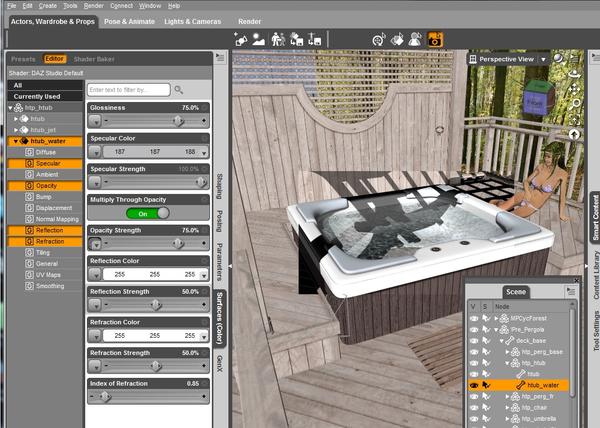Click the Opacity Strength slider handle
The image size is (600, 428).
pyautogui.click(x=178, y=243)
